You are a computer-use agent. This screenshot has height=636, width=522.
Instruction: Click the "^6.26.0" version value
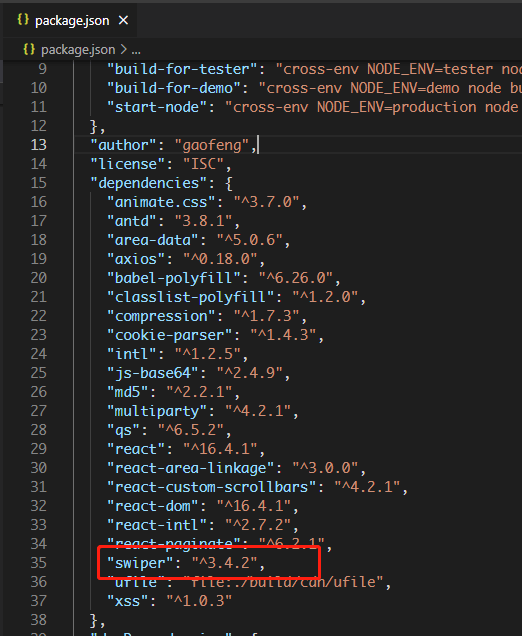click(295, 278)
